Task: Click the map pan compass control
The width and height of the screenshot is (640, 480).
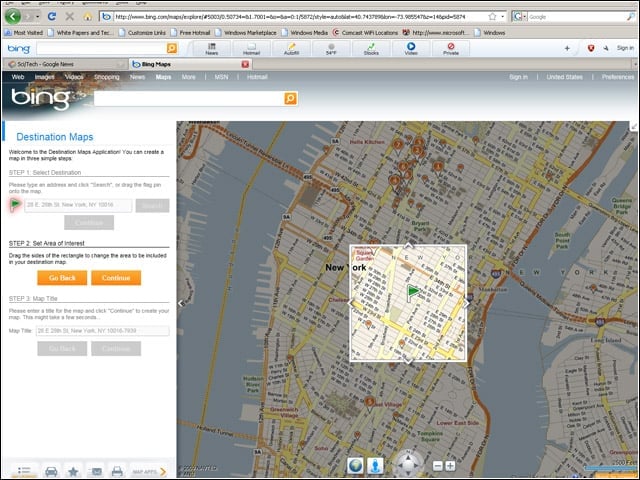Action: 408,464
